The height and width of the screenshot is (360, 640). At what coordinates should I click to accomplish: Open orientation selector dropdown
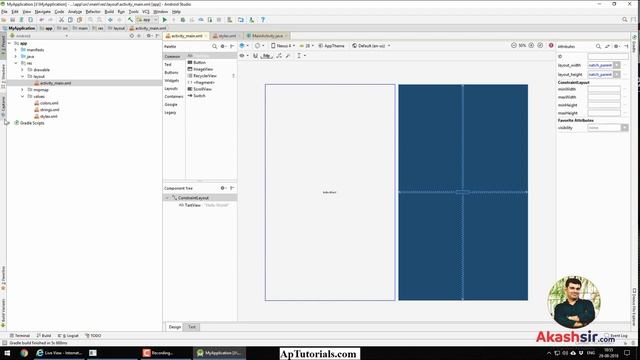[259, 46]
